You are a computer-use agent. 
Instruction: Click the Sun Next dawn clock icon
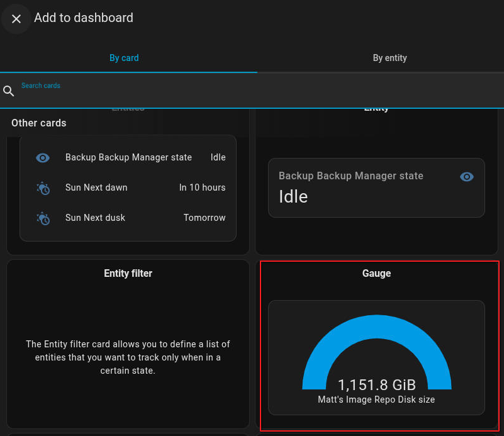[x=43, y=188]
